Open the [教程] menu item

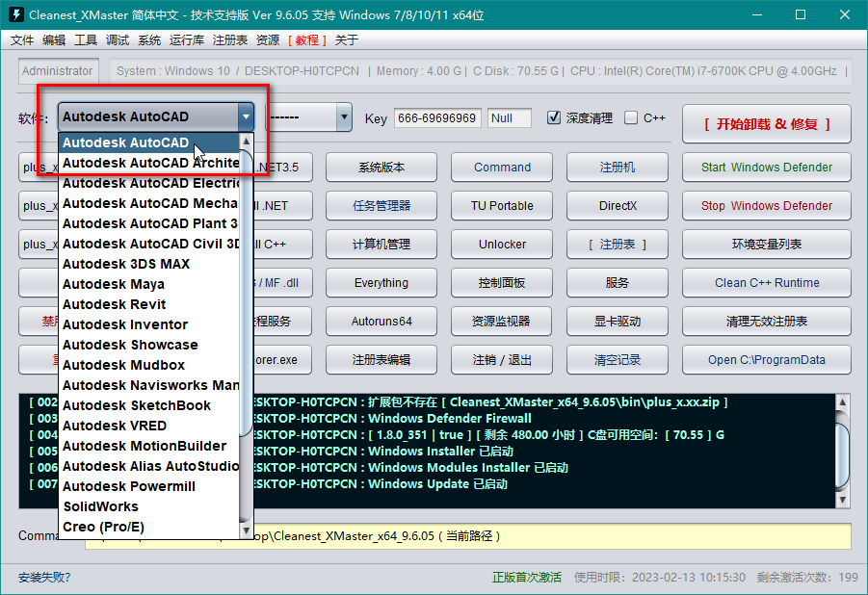click(x=307, y=39)
